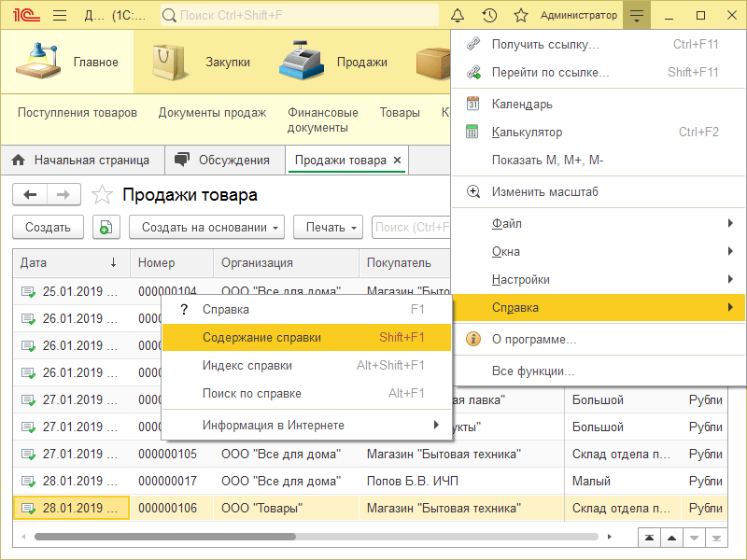Select Все функции menu item
The width and height of the screenshot is (747, 560).
point(598,371)
